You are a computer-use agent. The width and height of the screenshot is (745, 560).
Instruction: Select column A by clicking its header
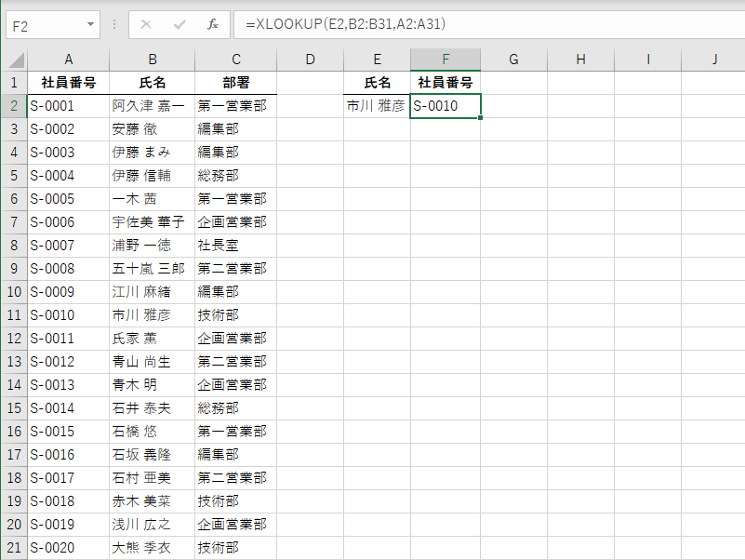(x=68, y=60)
